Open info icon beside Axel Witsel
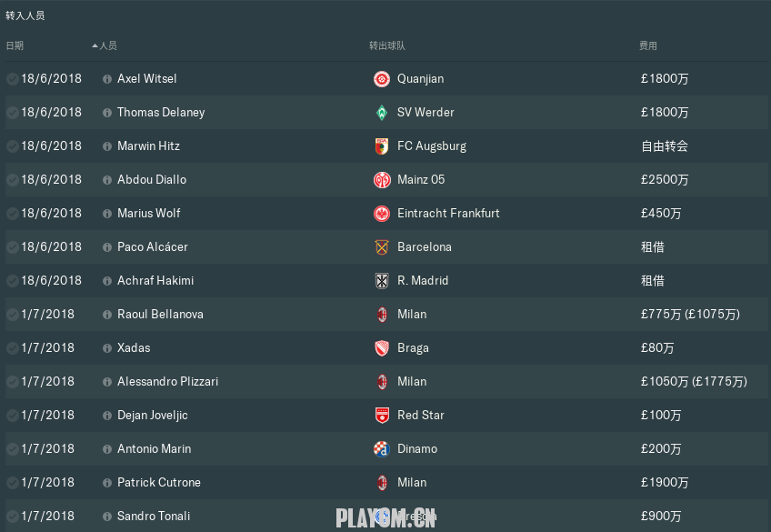771x532 pixels. click(x=107, y=79)
